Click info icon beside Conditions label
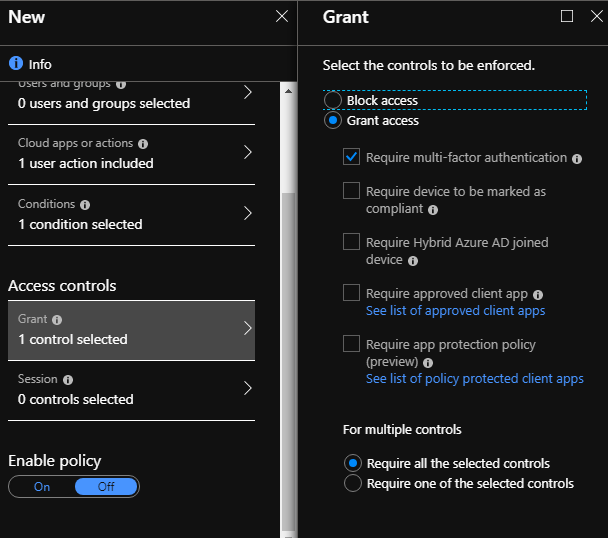Viewport: 608px width, 538px height. click(x=84, y=205)
